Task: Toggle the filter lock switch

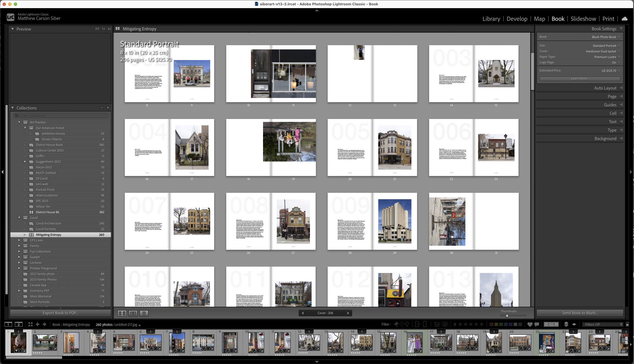Action: [x=627, y=324]
